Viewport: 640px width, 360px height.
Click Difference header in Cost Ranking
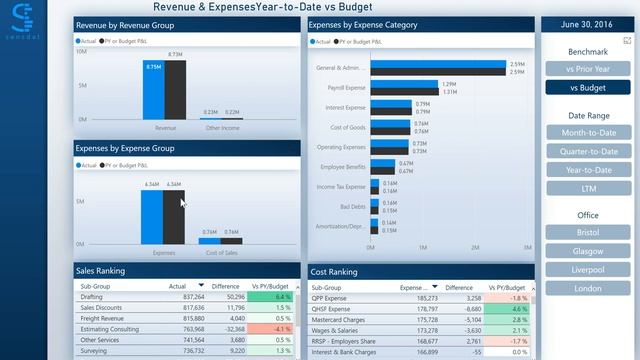(459, 288)
